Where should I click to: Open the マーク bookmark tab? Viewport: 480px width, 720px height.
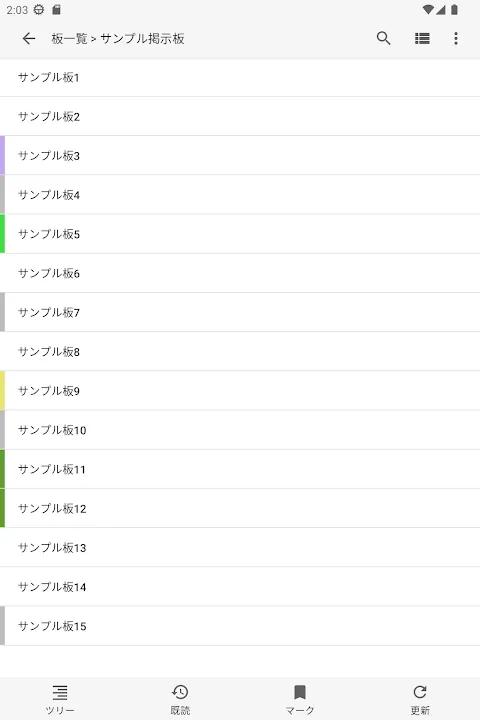pos(300,698)
